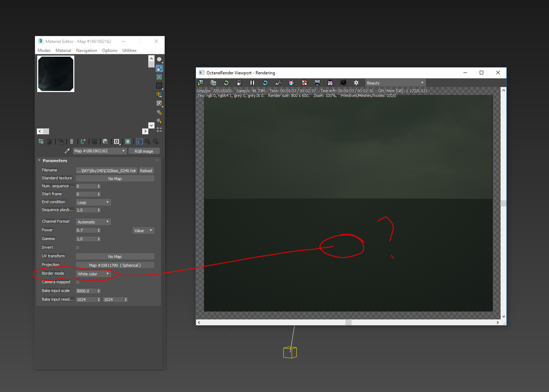Viewport: 549px width, 392px height.
Task: Click the UV transform No Map button
Action: point(115,257)
